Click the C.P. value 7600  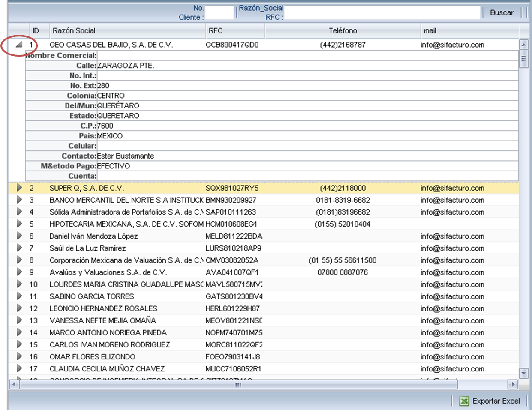click(105, 126)
